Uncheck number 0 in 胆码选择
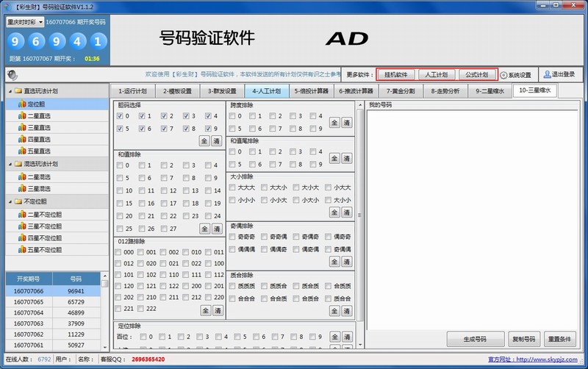Screen dimensions: 588x369 coord(121,115)
